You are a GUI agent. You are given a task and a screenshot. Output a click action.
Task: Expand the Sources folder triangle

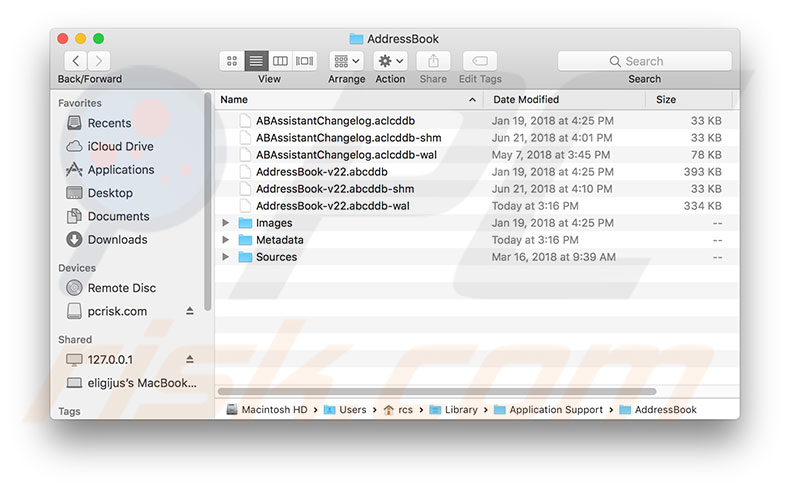click(x=226, y=257)
